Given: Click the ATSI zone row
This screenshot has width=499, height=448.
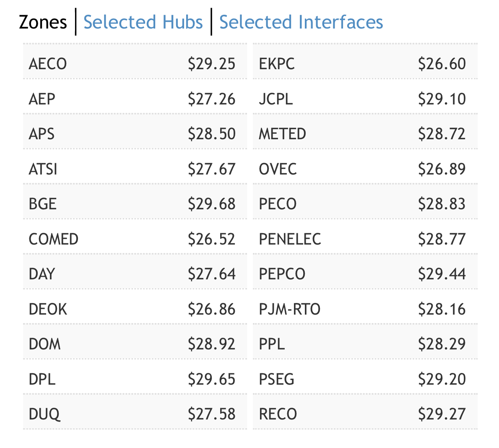Looking at the screenshot, I should (134, 169).
